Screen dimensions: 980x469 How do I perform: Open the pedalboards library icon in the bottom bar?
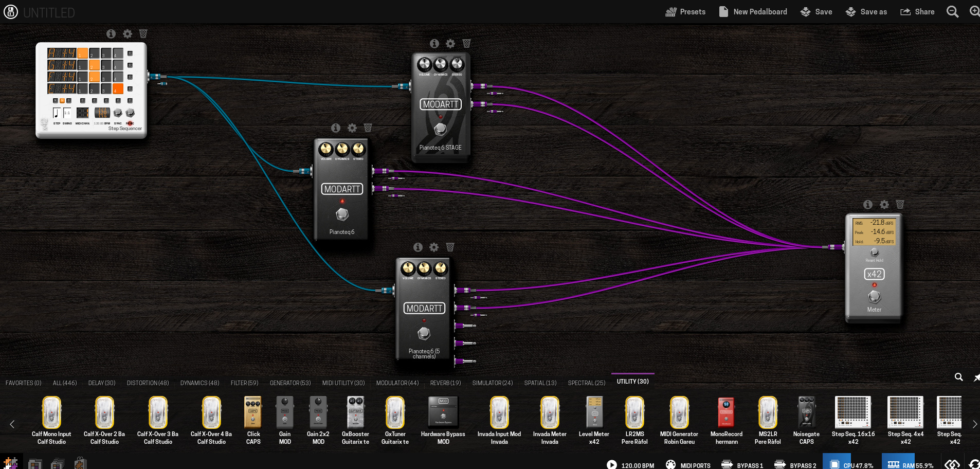tap(35, 464)
